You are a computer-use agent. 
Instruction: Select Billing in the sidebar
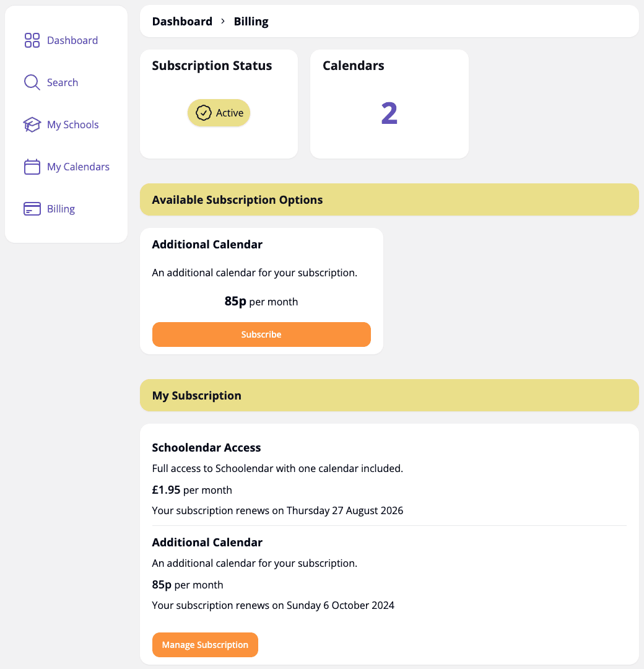point(61,209)
